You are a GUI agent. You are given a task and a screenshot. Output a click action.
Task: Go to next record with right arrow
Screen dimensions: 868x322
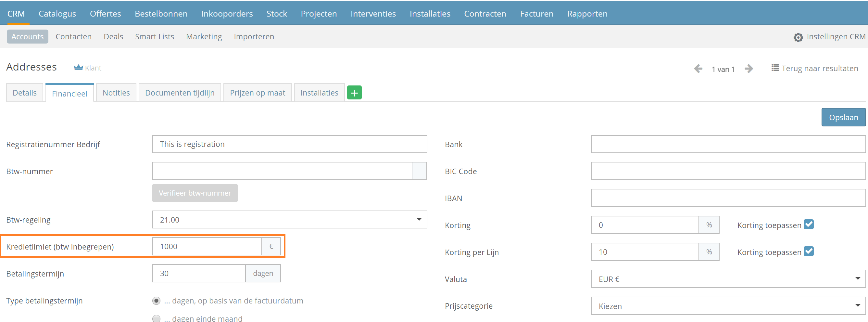coord(749,69)
